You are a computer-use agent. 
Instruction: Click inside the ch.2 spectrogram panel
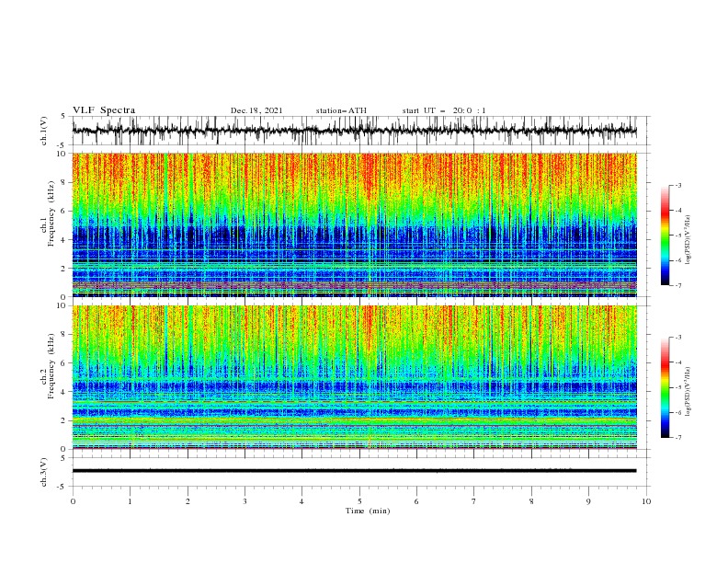click(354, 377)
